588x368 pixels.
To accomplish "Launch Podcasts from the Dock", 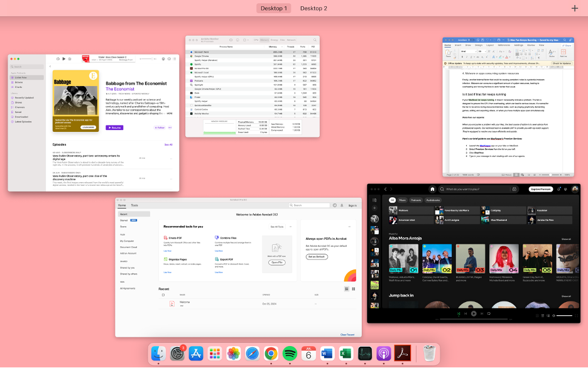I will point(384,353).
